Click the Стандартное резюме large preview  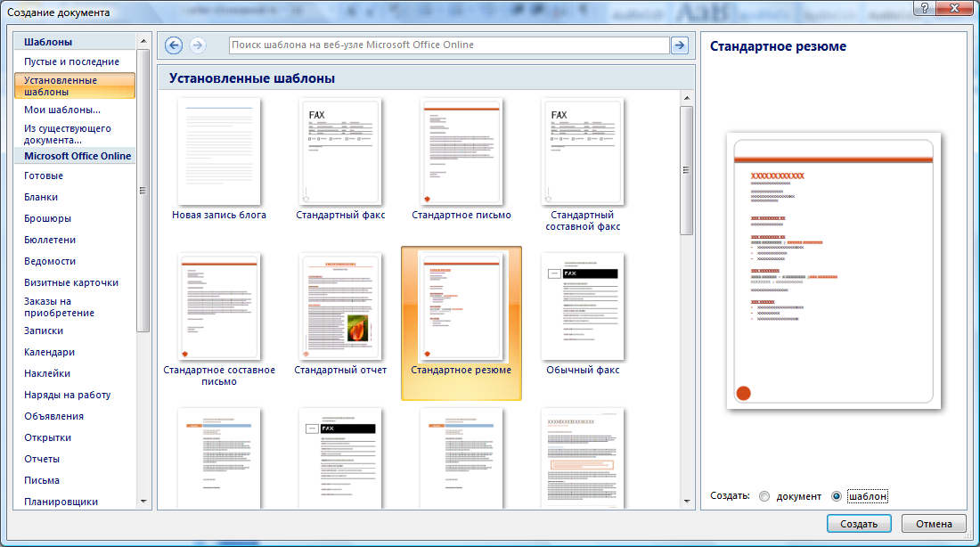[x=834, y=271]
